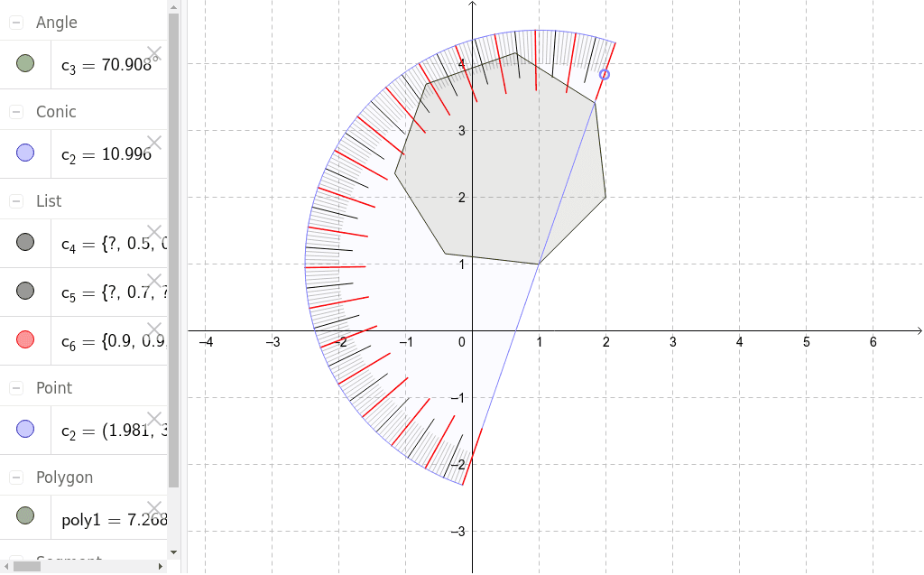Hide point c2 using its visibility marble
The image size is (924, 575).
click(25, 429)
